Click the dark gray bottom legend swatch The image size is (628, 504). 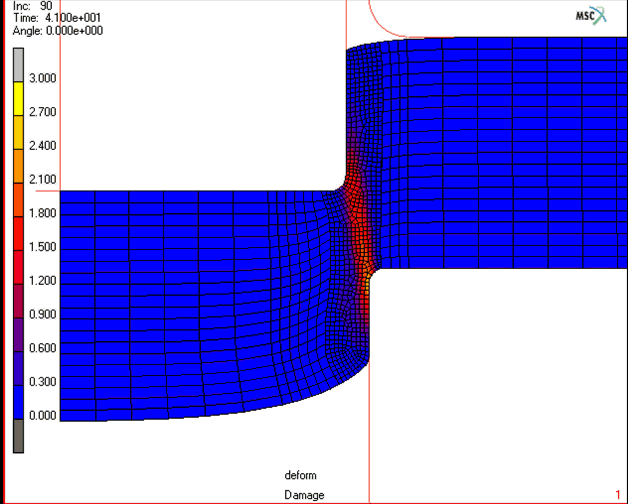[x=18, y=436]
